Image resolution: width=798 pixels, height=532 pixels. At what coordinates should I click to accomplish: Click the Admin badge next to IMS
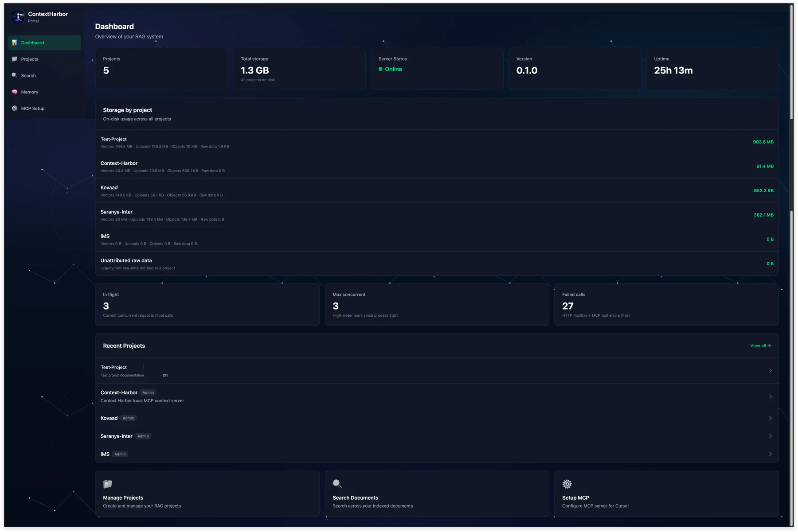click(120, 454)
